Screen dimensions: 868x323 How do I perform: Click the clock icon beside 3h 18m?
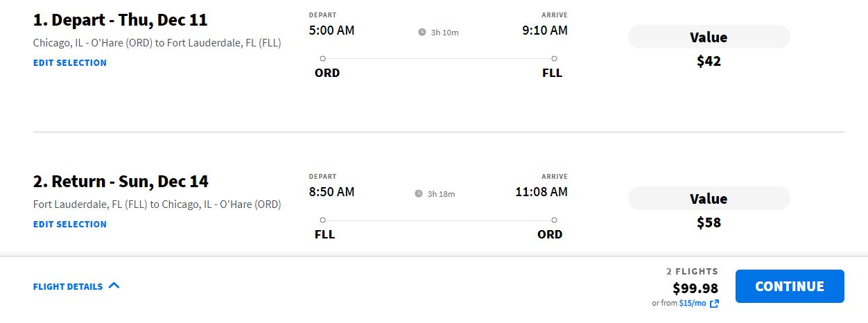[x=418, y=193]
